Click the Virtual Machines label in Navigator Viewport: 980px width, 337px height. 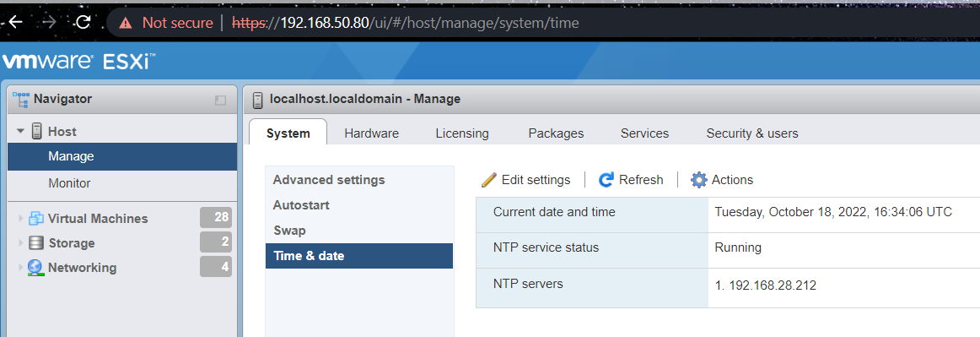98,219
